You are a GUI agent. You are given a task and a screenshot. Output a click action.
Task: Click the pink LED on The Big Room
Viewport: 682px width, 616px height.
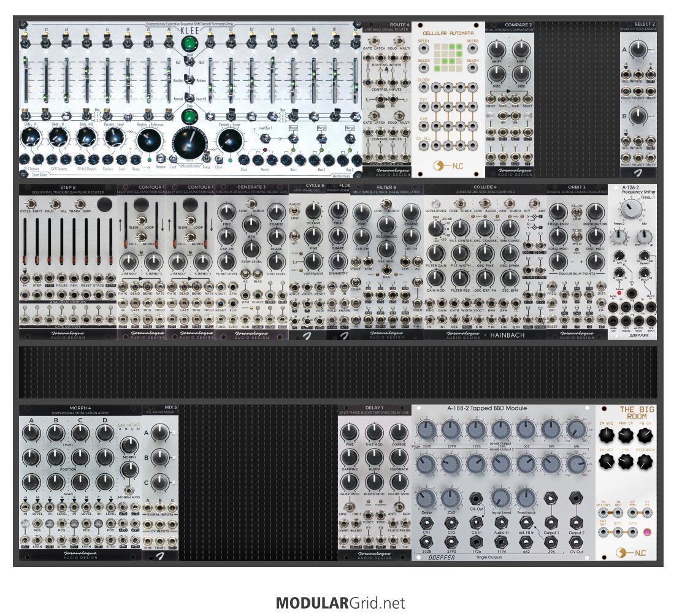click(648, 532)
